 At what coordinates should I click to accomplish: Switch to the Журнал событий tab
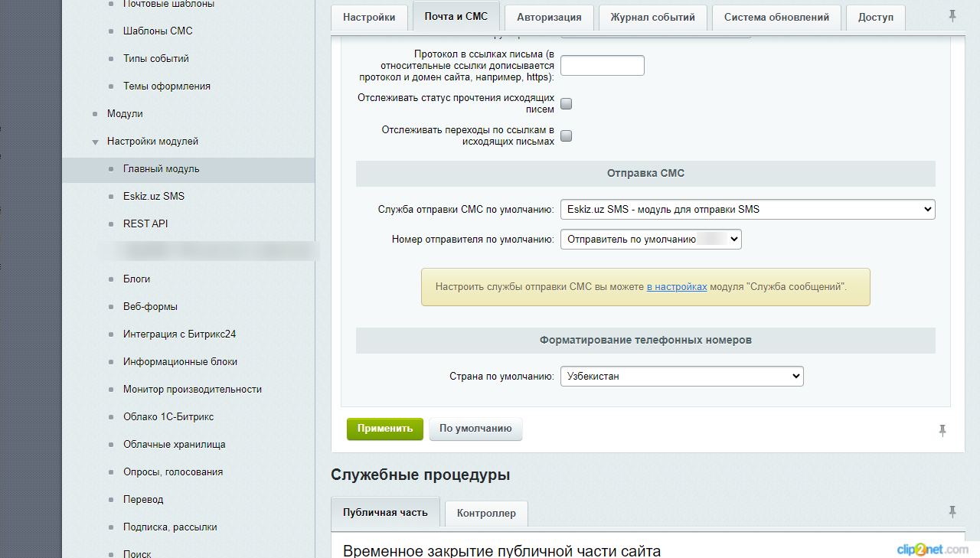[652, 17]
